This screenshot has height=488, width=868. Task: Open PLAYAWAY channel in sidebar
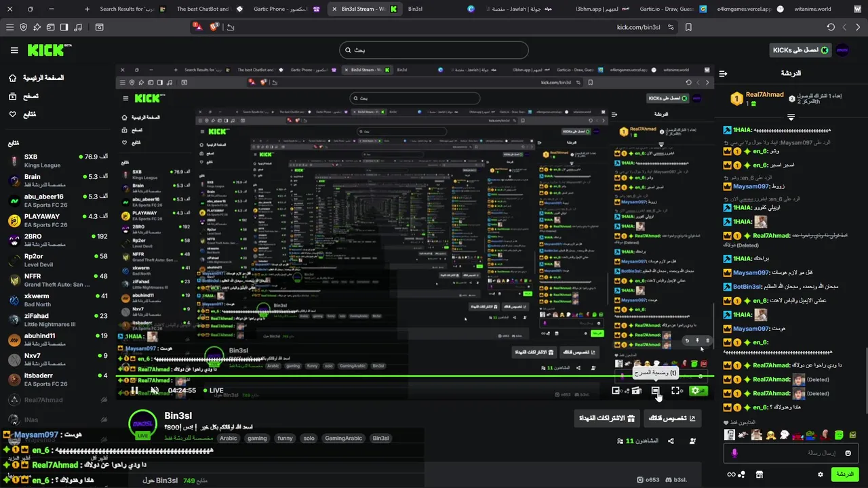pyautogui.click(x=58, y=220)
